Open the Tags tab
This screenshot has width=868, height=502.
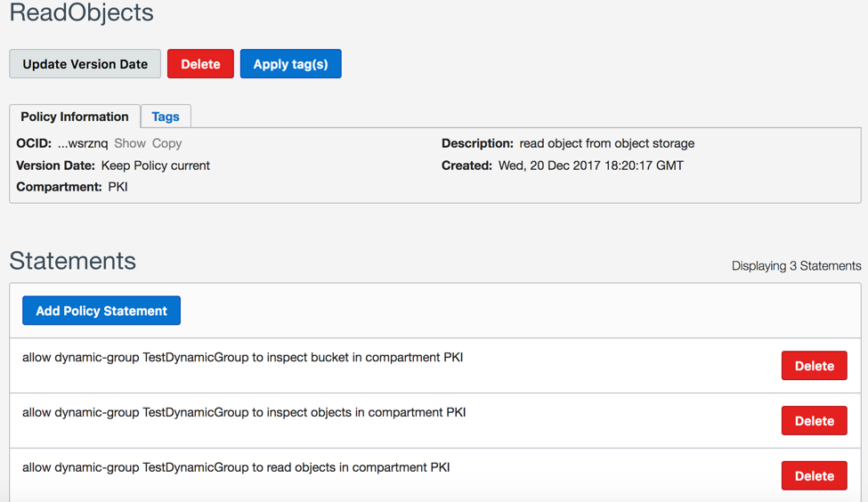coord(166,117)
